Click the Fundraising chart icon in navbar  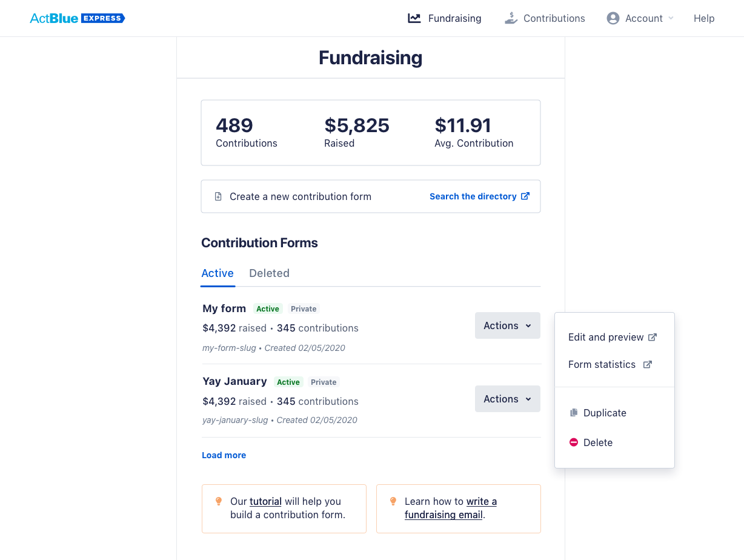(414, 18)
